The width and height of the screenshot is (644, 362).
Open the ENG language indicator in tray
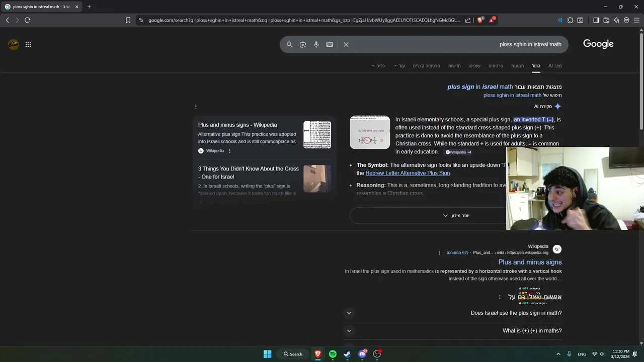[x=582, y=354]
